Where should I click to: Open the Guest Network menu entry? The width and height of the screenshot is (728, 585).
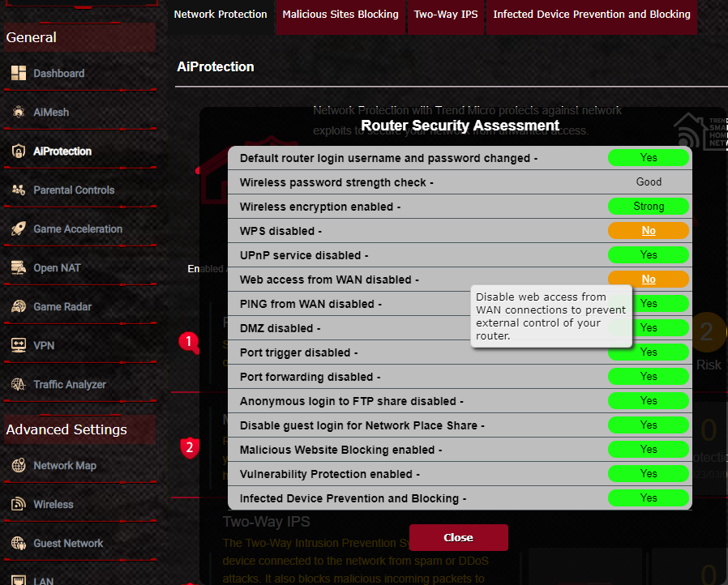click(x=68, y=543)
